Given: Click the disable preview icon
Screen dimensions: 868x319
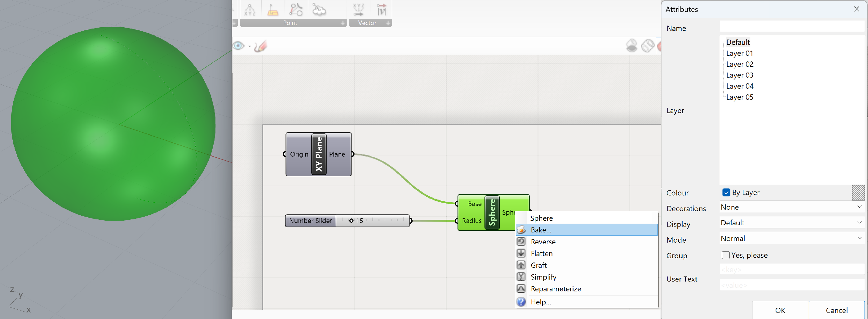Looking at the screenshot, I should tap(631, 46).
